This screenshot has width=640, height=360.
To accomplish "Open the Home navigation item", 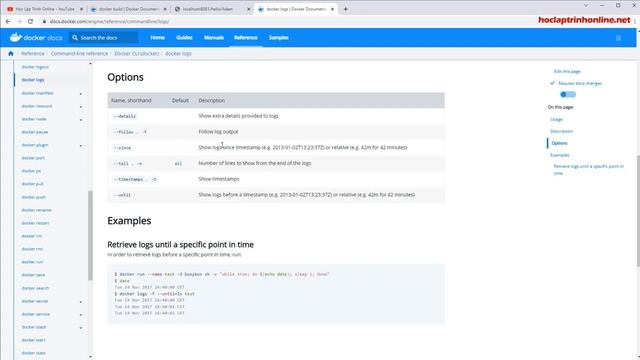I will pos(158,38).
